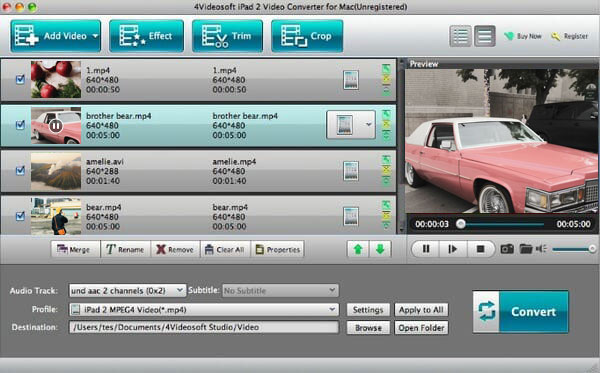Click top green icon in amelie.avi row
Image resolution: width=600 pixels, height=373 pixels.
point(386,160)
